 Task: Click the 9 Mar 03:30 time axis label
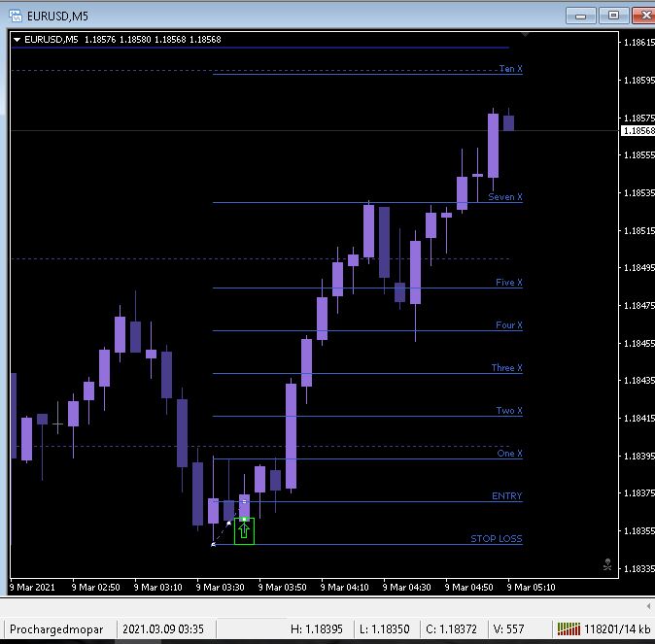tap(221, 588)
